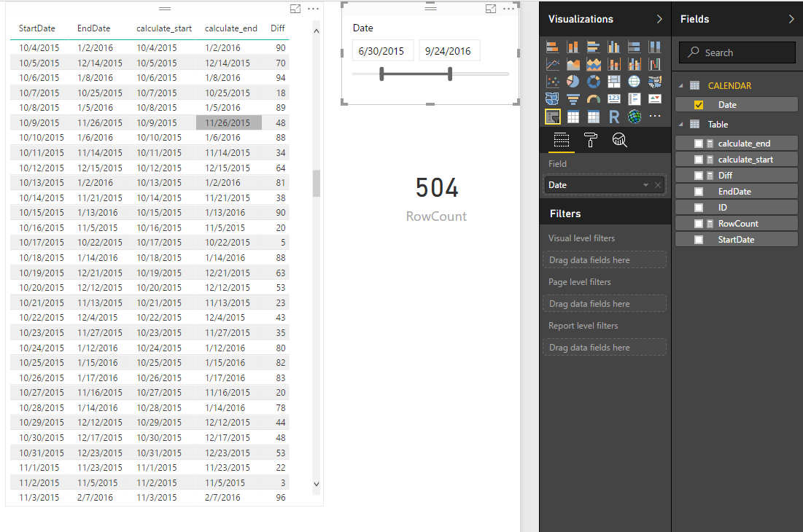
Task: Enter Focus mode on the table visual
Action: (x=295, y=9)
